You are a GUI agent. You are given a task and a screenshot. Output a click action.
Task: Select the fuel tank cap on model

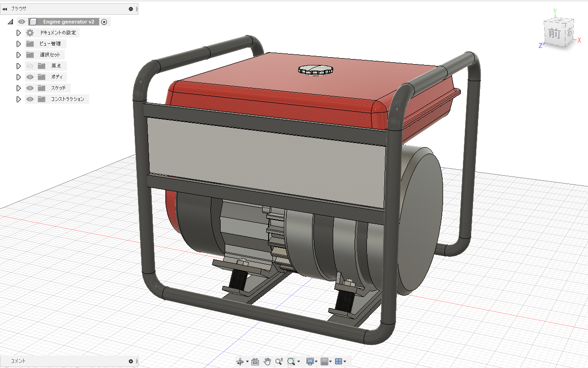(x=315, y=70)
